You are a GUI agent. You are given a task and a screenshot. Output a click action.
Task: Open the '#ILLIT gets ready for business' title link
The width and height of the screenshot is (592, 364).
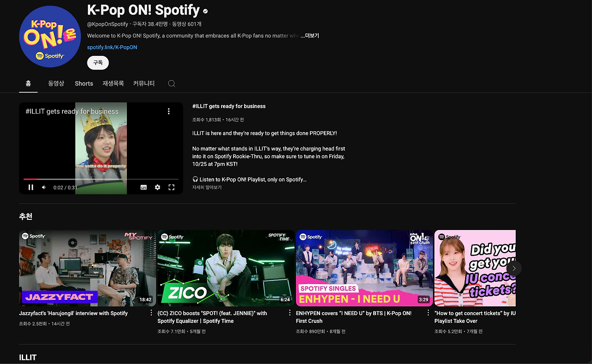229,106
